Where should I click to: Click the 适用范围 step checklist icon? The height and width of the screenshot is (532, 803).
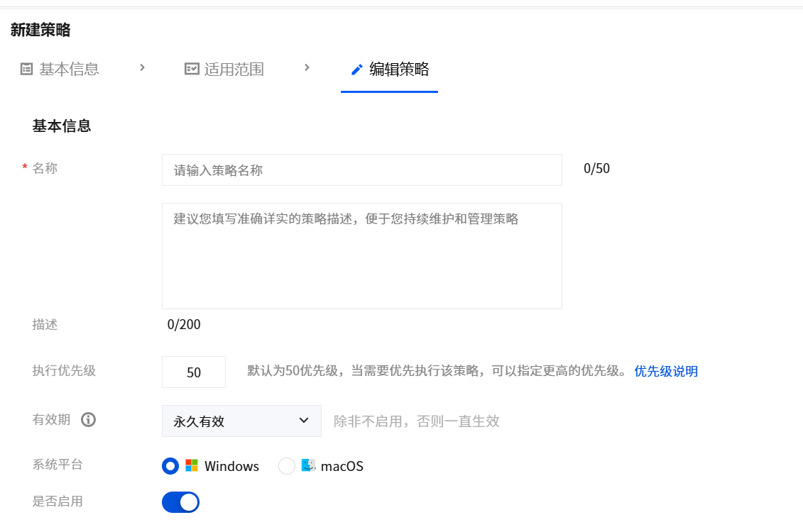(x=192, y=69)
